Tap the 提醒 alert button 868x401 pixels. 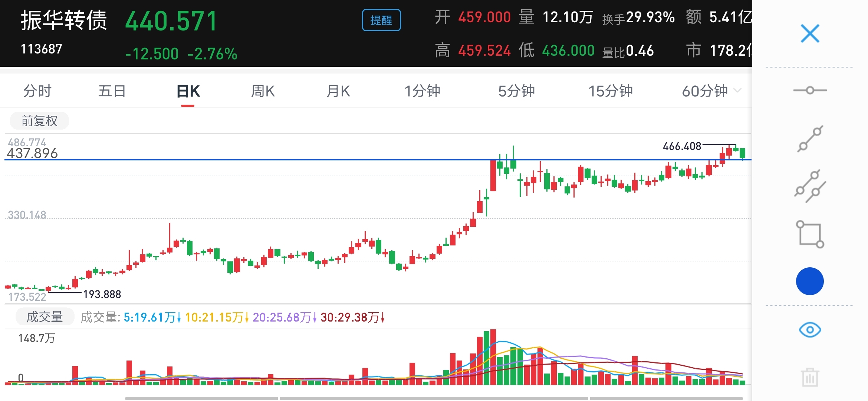pos(381,20)
